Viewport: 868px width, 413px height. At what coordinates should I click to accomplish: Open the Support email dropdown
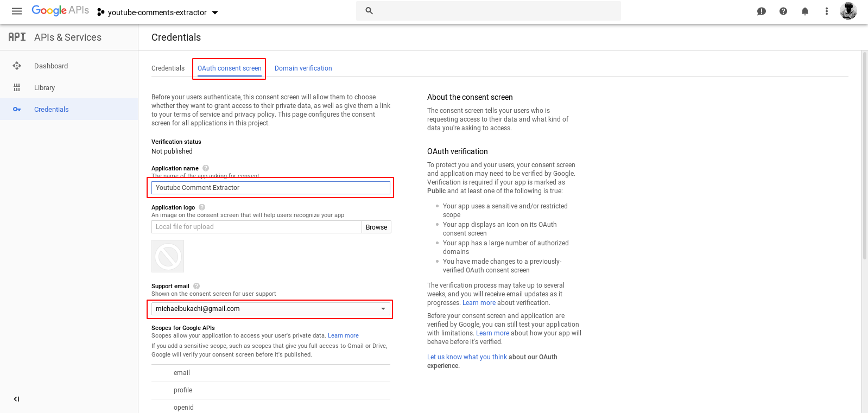[x=270, y=309]
